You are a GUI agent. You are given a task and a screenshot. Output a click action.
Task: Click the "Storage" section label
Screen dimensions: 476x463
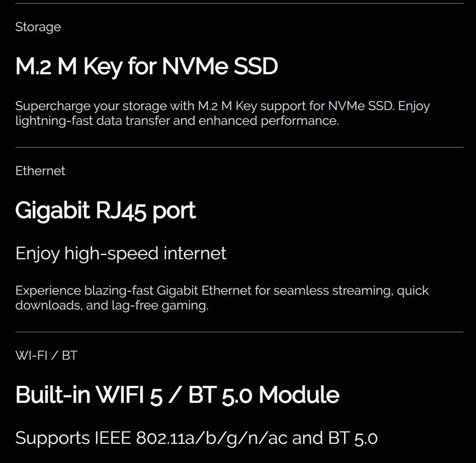pos(38,27)
